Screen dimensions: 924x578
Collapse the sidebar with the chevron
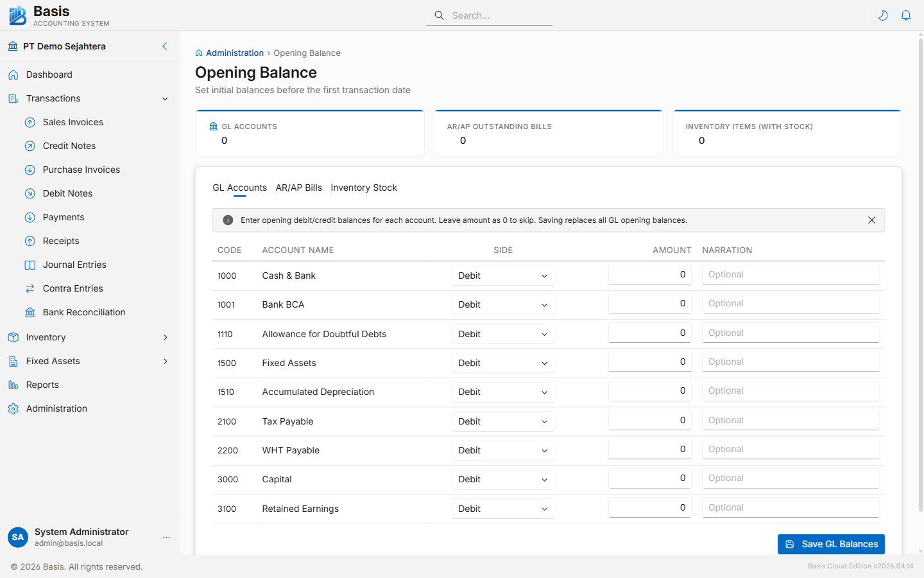click(x=165, y=46)
